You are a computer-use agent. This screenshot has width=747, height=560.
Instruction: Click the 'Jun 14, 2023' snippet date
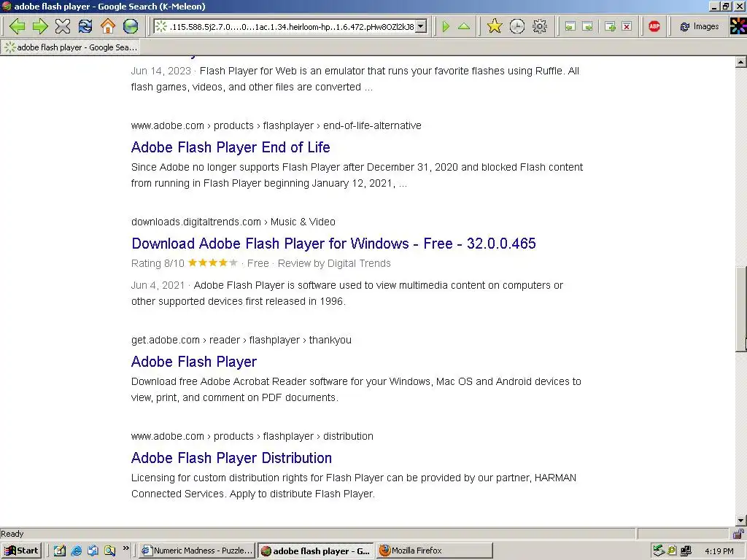point(160,71)
